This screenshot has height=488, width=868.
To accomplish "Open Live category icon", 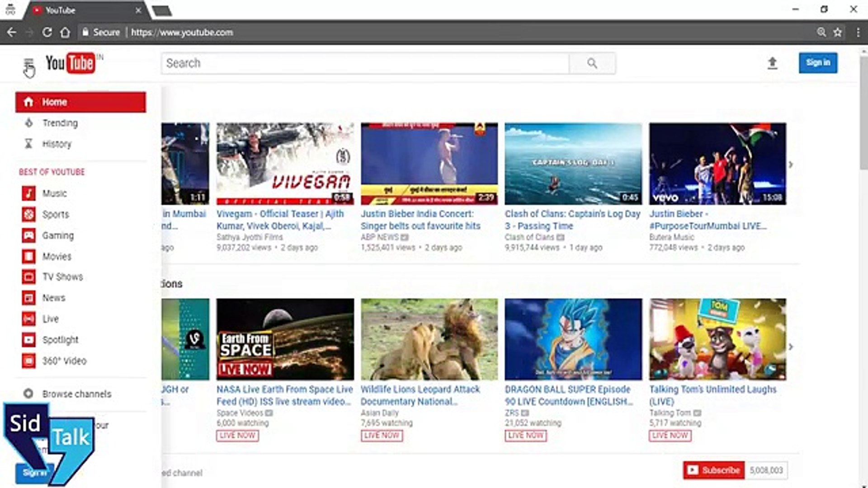I will 28,319.
